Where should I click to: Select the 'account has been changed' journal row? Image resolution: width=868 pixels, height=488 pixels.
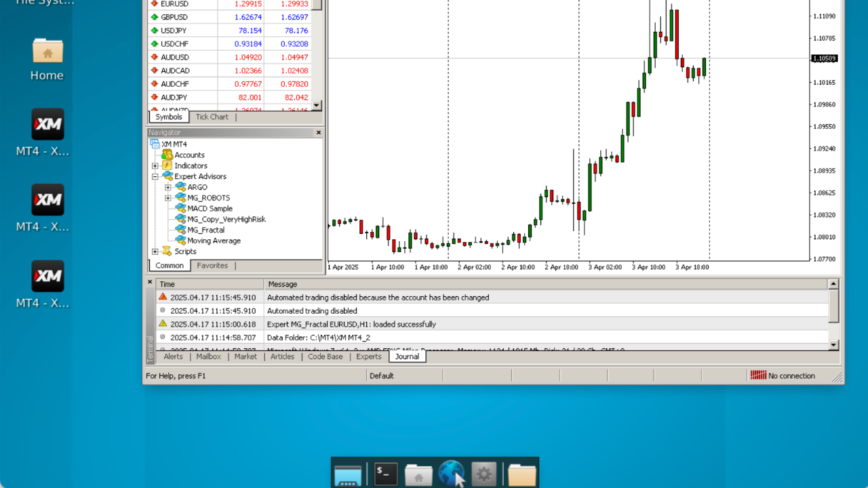point(492,297)
